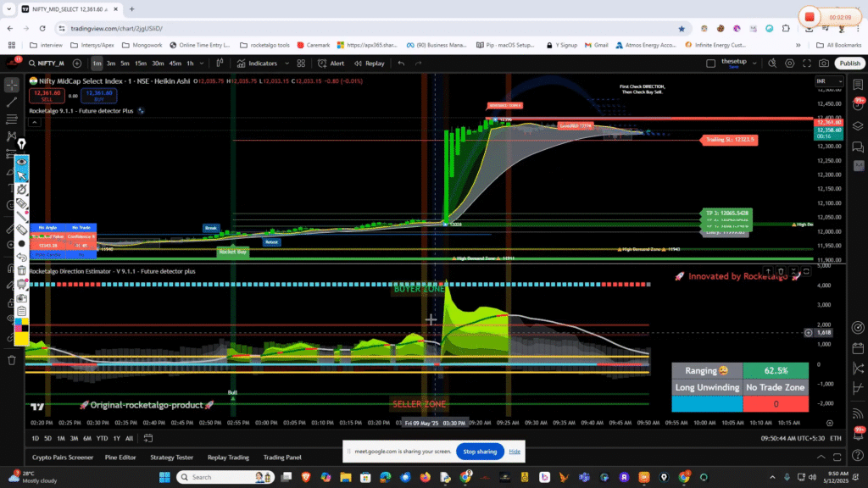Click the Publish button

(x=849, y=64)
